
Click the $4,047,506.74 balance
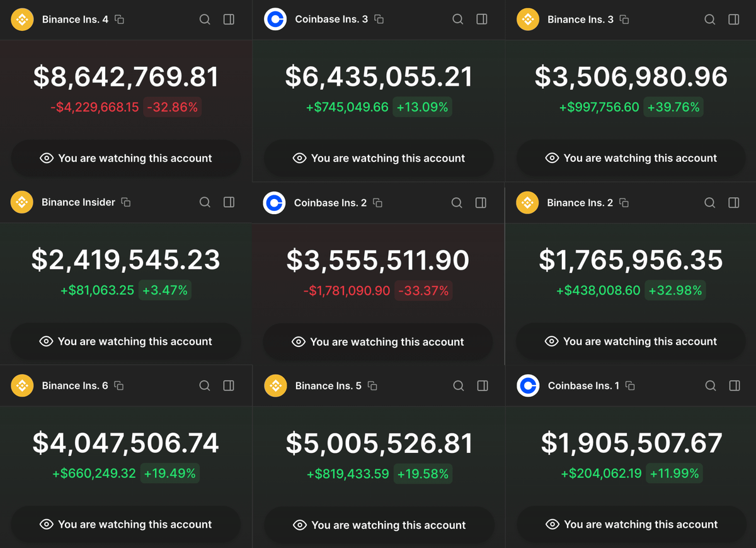point(126,443)
